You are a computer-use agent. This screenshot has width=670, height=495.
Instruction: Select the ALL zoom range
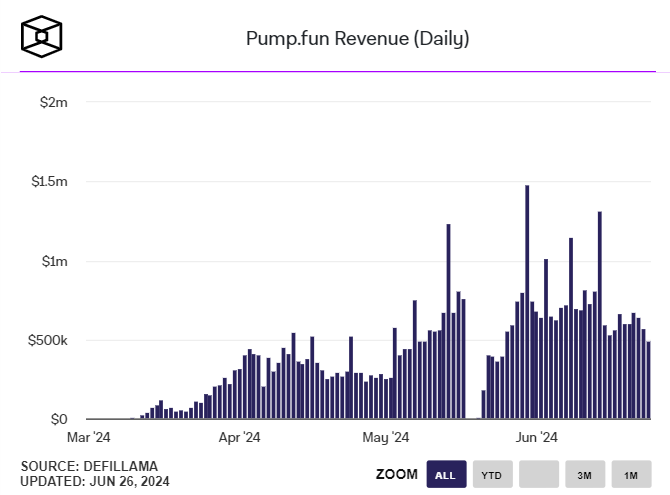[446, 474]
